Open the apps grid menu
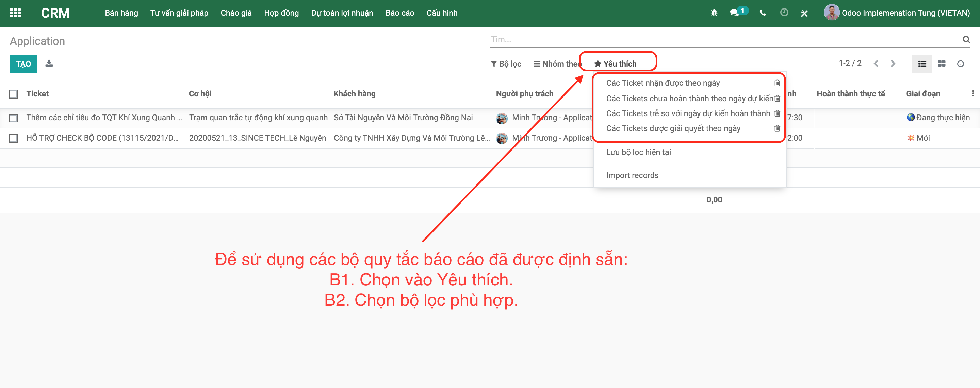980x388 pixels. (15, 13)
